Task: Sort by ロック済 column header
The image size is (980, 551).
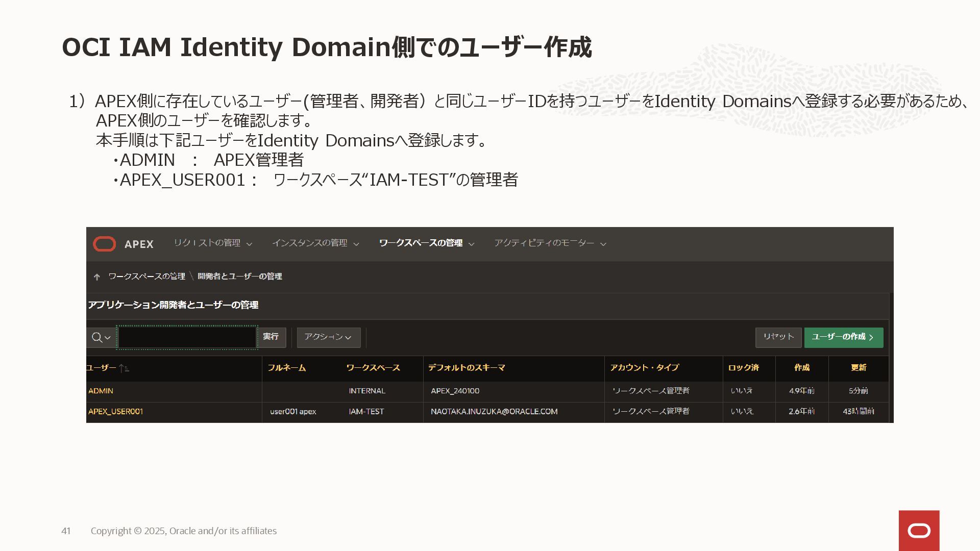Action: point(744,368)
